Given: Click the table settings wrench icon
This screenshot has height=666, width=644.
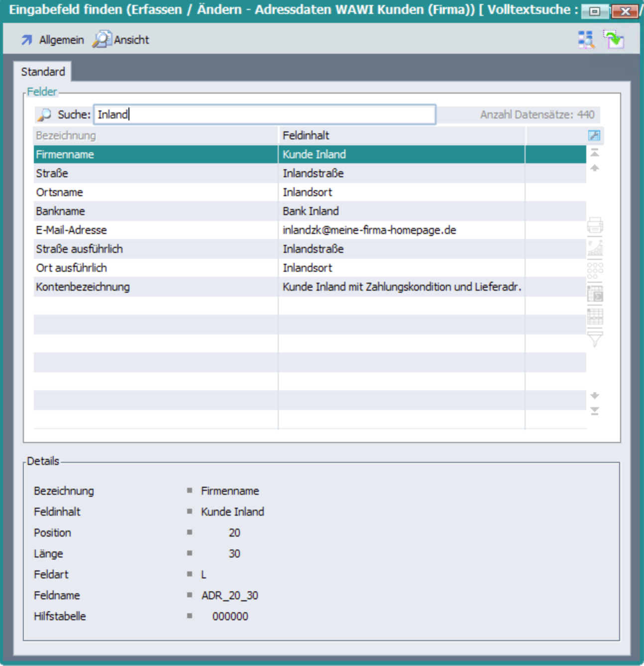Looking at the screenshot, I should point(594,135).
